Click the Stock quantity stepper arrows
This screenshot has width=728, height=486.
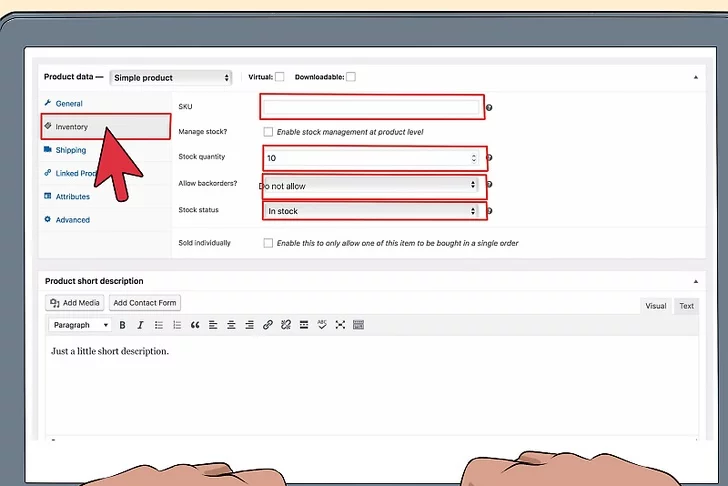474,158
